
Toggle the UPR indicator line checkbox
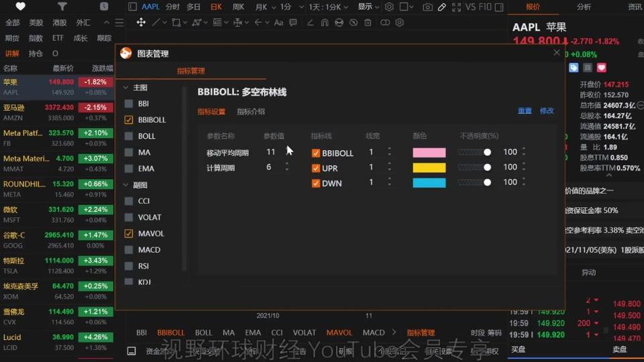pos(315,168)
